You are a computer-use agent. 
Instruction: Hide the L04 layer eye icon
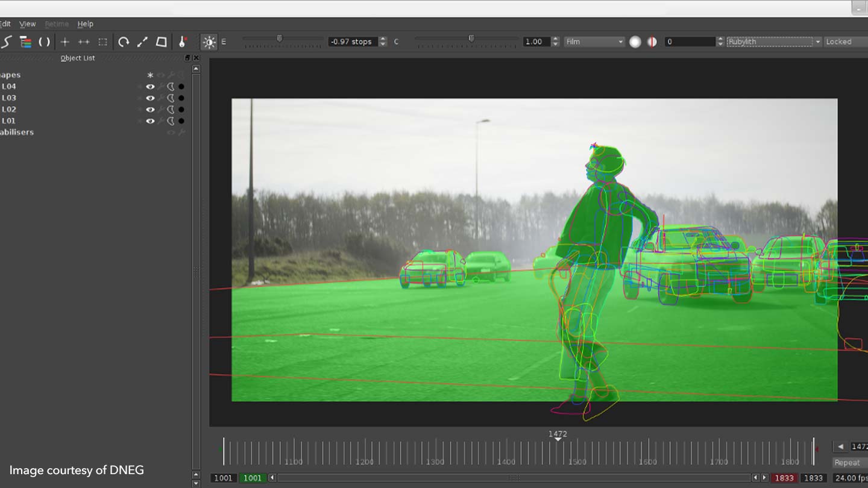coord(150,86)
